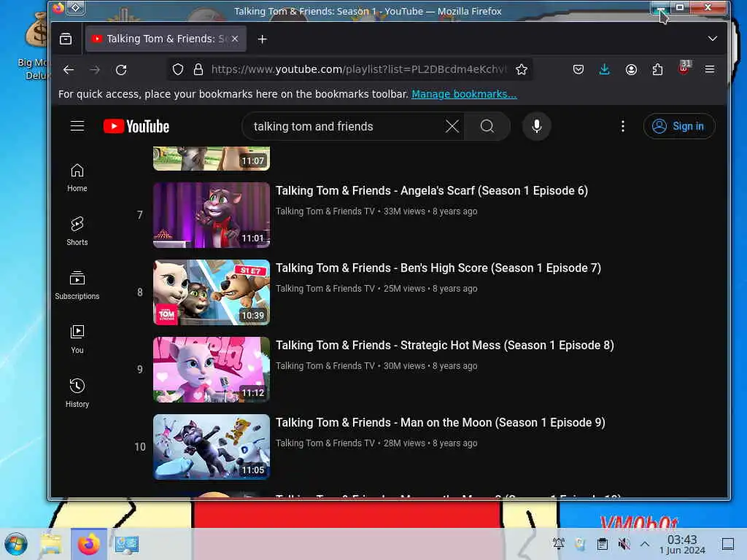Select the Talking Tom & Friends tab
The image size is (747, 560).
(166, 39)
